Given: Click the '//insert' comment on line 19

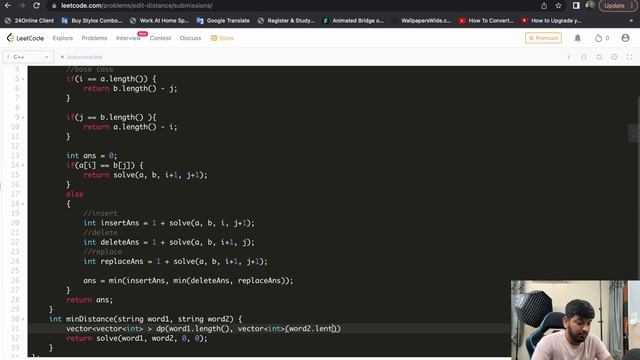Looking at the screenshot, I should (x=100, y=213).
